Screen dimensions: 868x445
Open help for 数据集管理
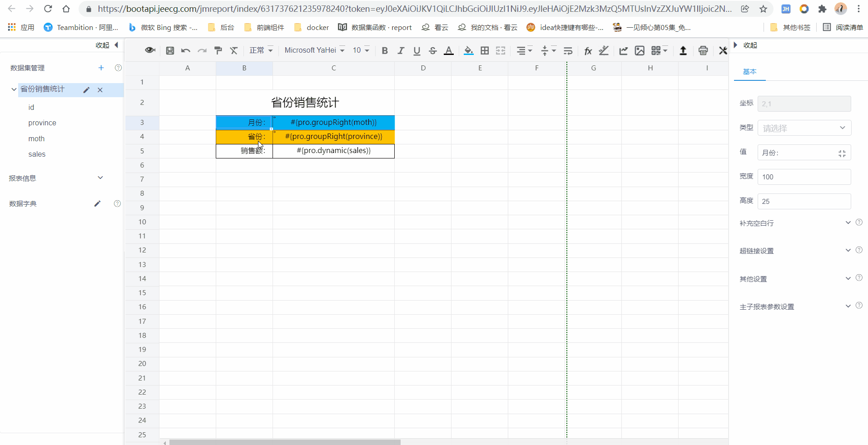(x=118, y=68)
